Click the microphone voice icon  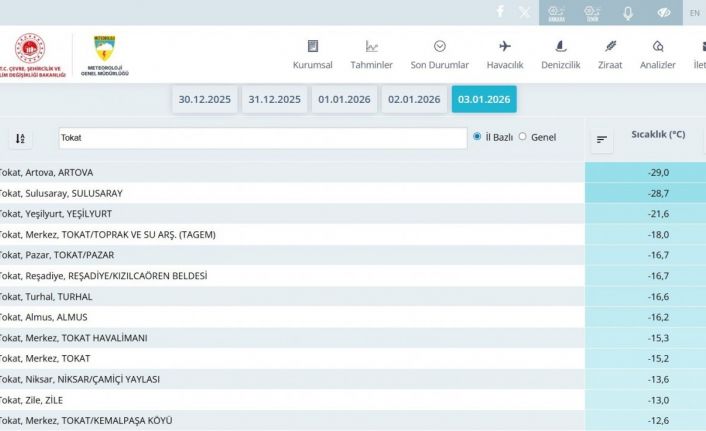pos(628,13)
